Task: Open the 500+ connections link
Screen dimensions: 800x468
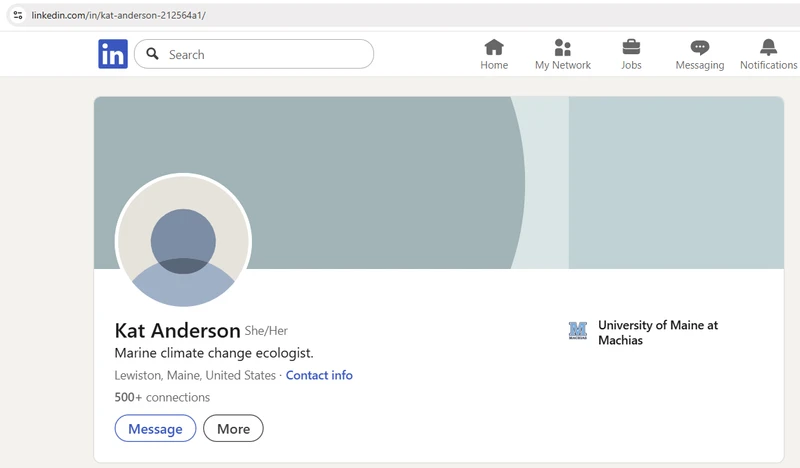Action: pyautogui.click(x=162, y=397)
